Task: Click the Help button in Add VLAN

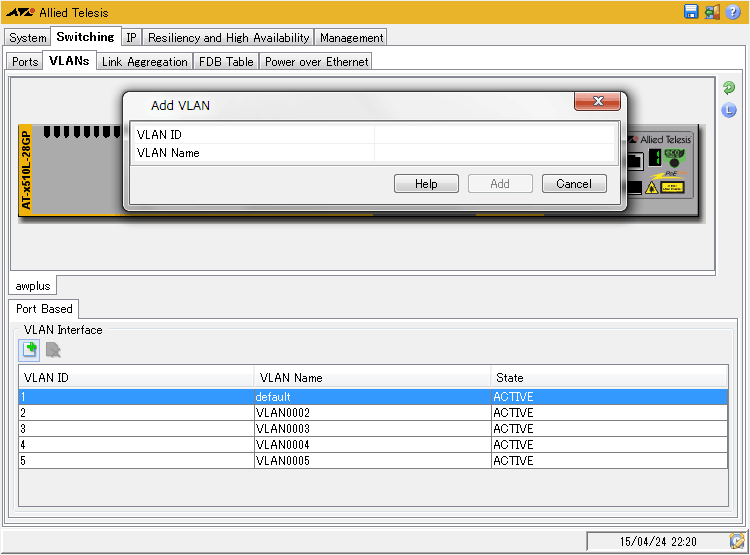Action: [x=426, y=184]
